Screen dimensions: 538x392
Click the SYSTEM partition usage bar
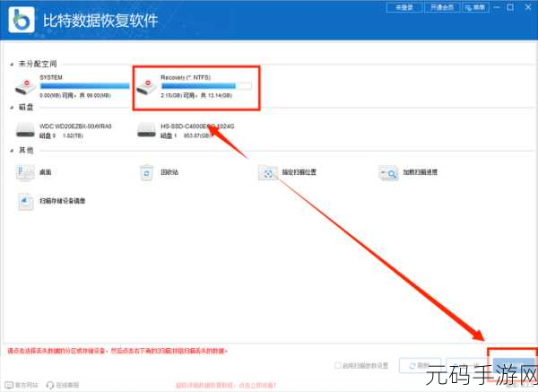tap(85, 86)
